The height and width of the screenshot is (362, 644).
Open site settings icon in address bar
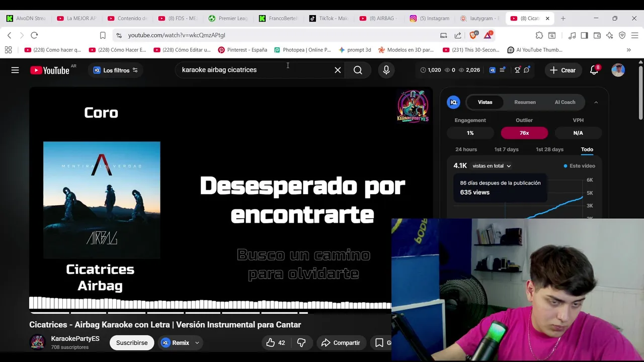[119, 35]
